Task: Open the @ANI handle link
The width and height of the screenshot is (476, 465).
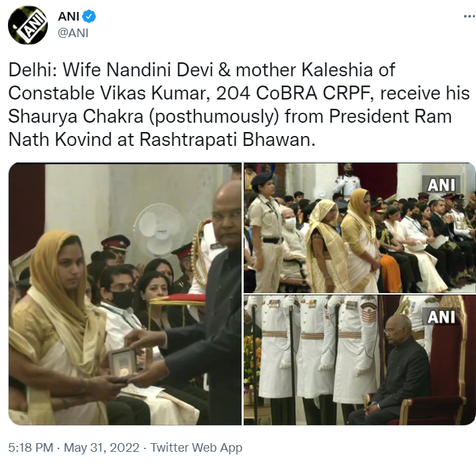Action: (x=73, y=33)
